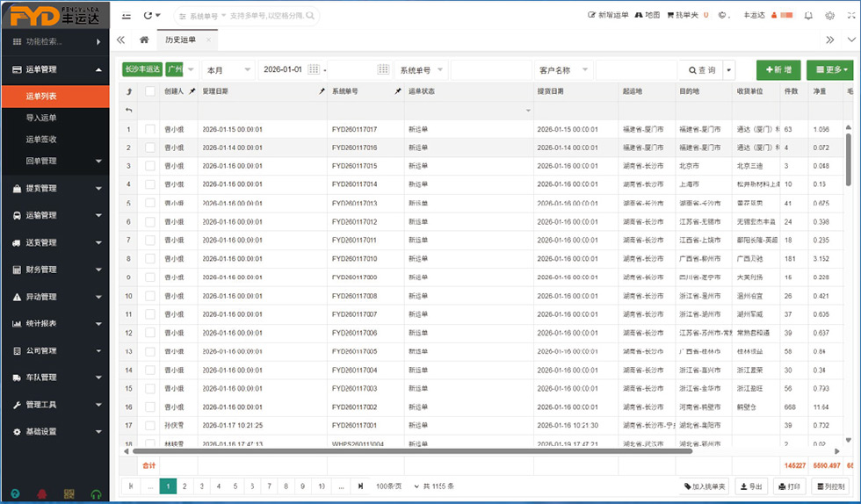Select 导入运单 in the sidebar menu

(x=41, y=118)
